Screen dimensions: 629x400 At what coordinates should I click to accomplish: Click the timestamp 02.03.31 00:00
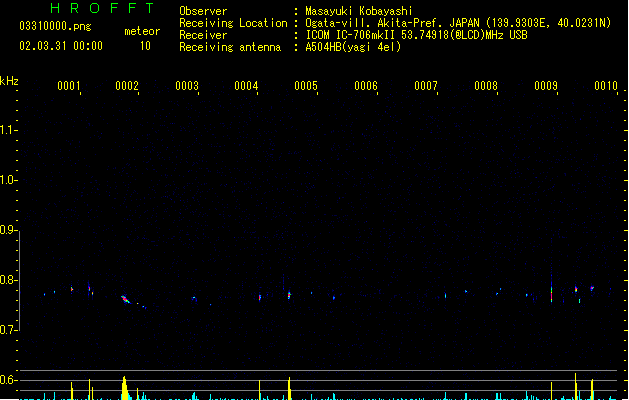pyautogui.click(x=61, y=46)
